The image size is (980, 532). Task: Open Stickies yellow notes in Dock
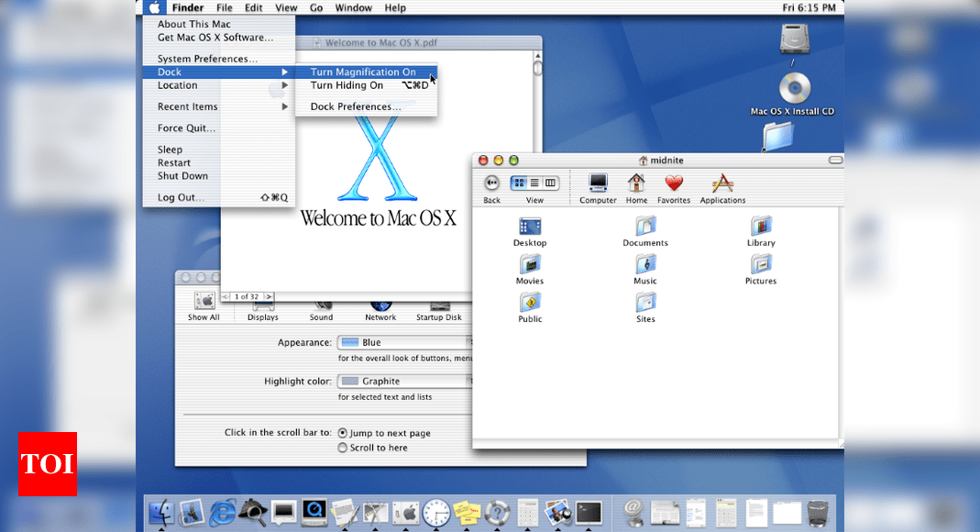pyautogui.click(x=467, y=513)
